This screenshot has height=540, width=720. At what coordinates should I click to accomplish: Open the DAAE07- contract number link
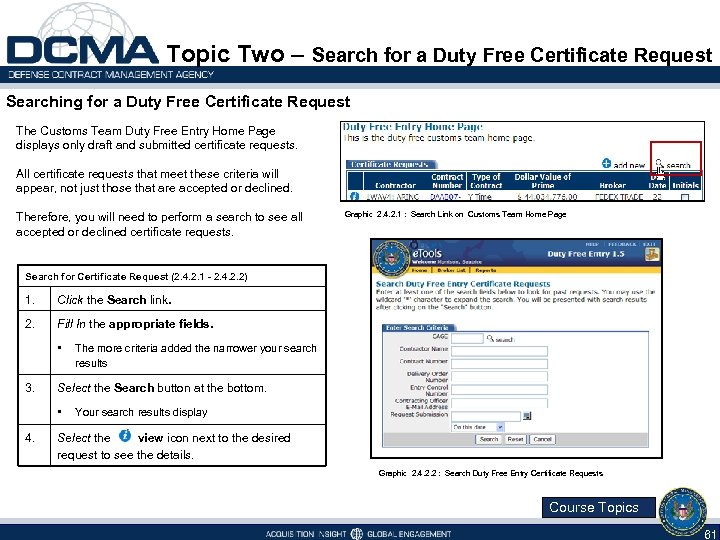click(x=445, y=197)
